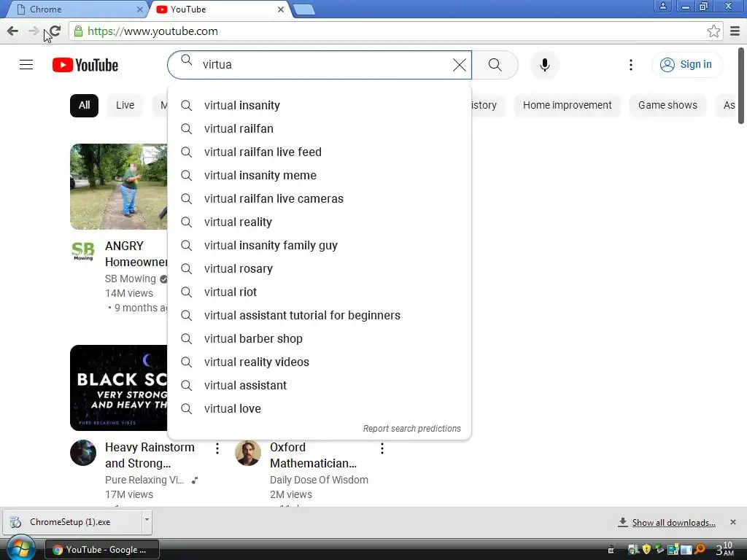Focus YouTube - Google taskbar button
This screenshot has width=747, height=560.
(x=102, y=550)
